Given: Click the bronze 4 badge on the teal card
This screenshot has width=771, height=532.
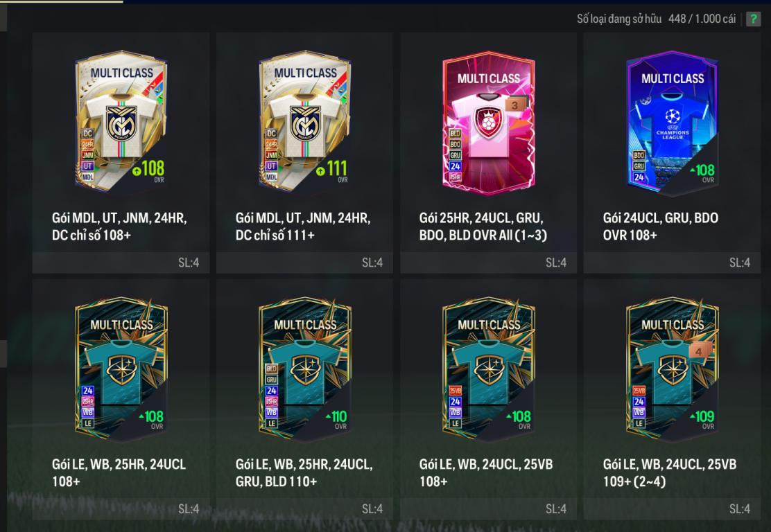Looking at the screenshot, I should point(699,351).
